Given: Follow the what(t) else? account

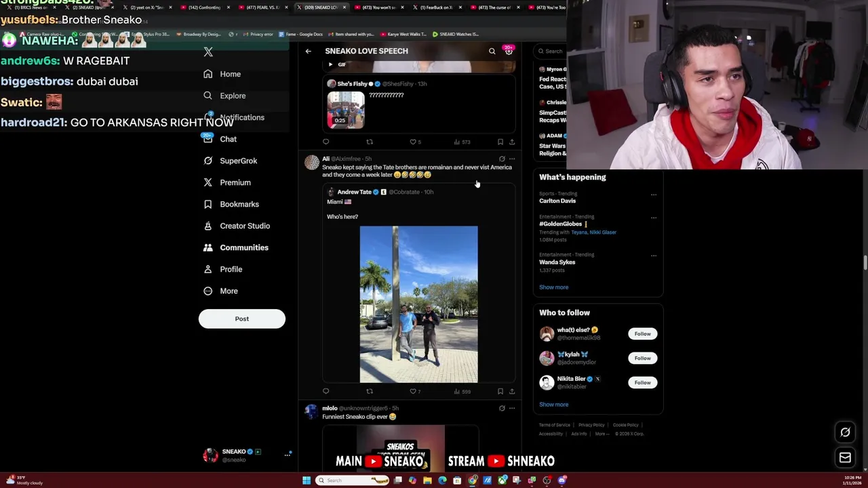Looking at the screenshot, I should click(x=642, y=333).
